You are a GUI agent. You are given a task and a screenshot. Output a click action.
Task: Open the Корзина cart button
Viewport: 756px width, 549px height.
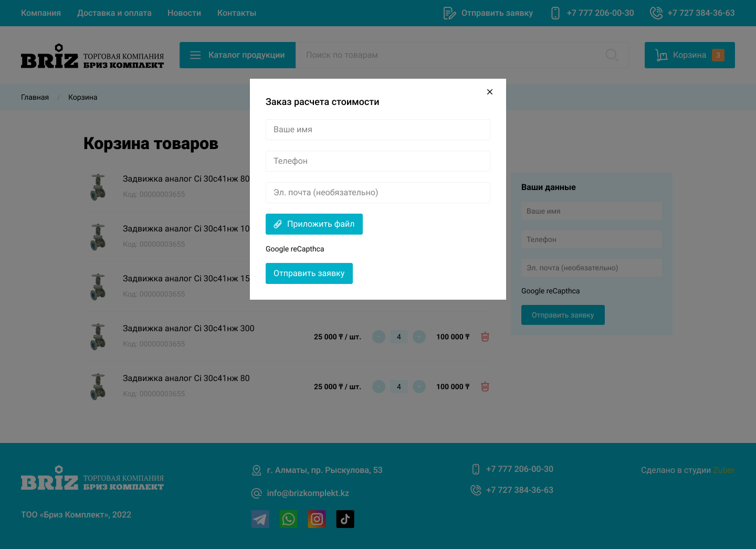pyautogui.click(x=689, y=55)
